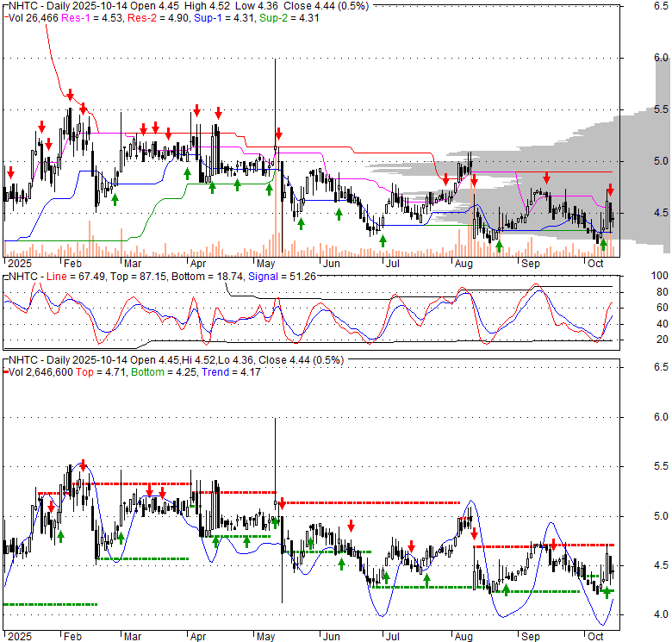Click the oscillator Bottom = 18.74 label
This screenshot has height=642, width=672.
pyautogui.click(x=208, y=277)
